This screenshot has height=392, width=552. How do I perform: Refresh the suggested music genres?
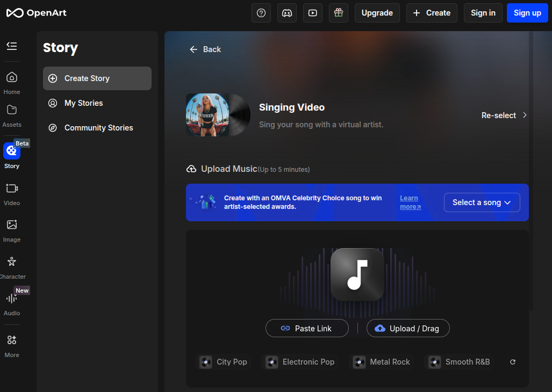[x=513, y=362]
